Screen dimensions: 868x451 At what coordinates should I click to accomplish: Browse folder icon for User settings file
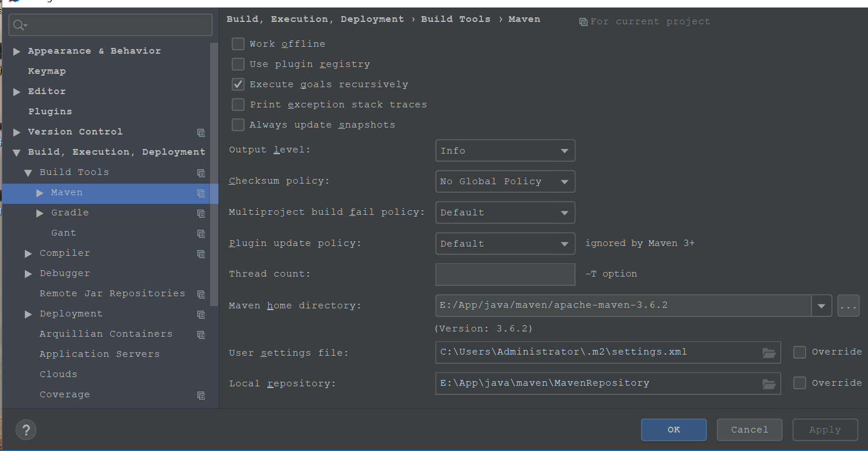pos(769,352)
